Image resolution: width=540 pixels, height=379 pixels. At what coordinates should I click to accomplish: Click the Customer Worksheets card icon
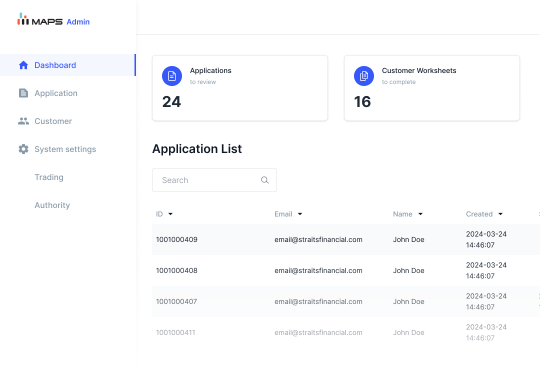pos(364,76)
